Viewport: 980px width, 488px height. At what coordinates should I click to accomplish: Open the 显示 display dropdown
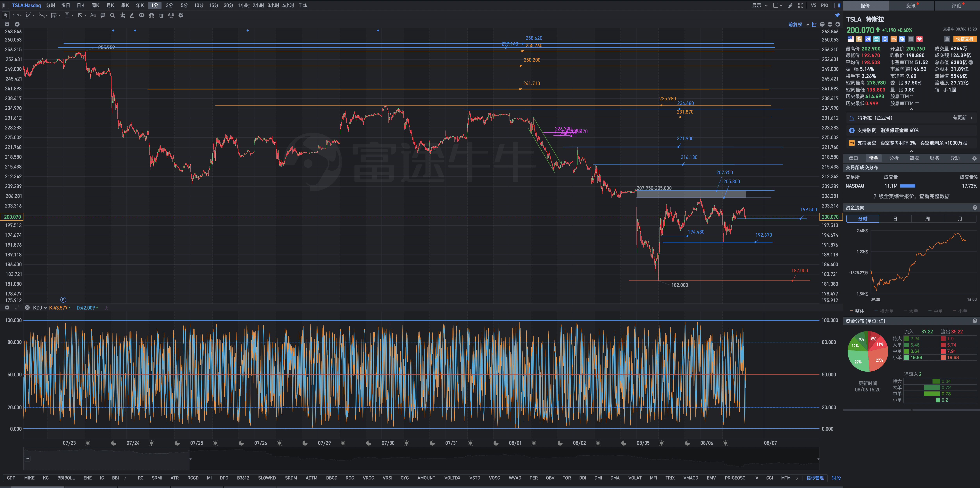coord(760,5)
